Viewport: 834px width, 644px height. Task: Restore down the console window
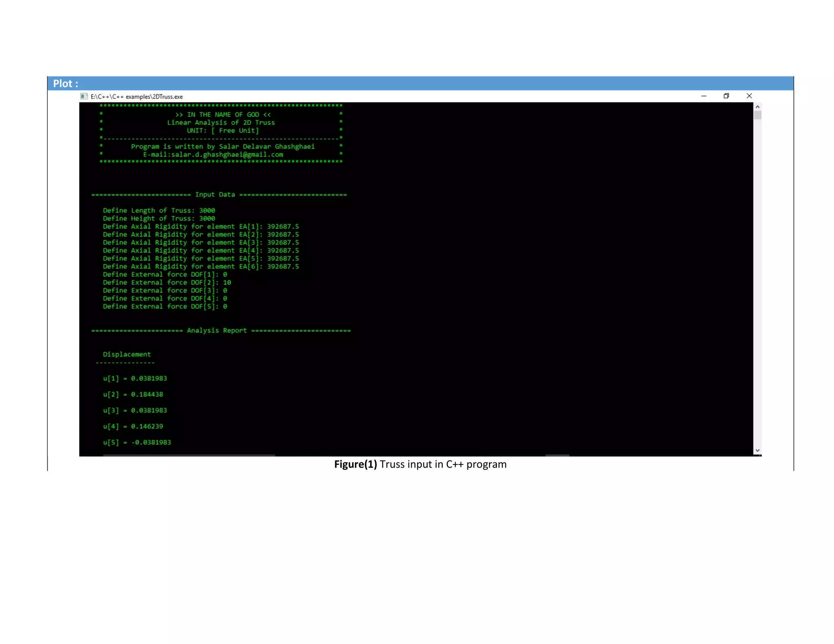tap(726, 96)
